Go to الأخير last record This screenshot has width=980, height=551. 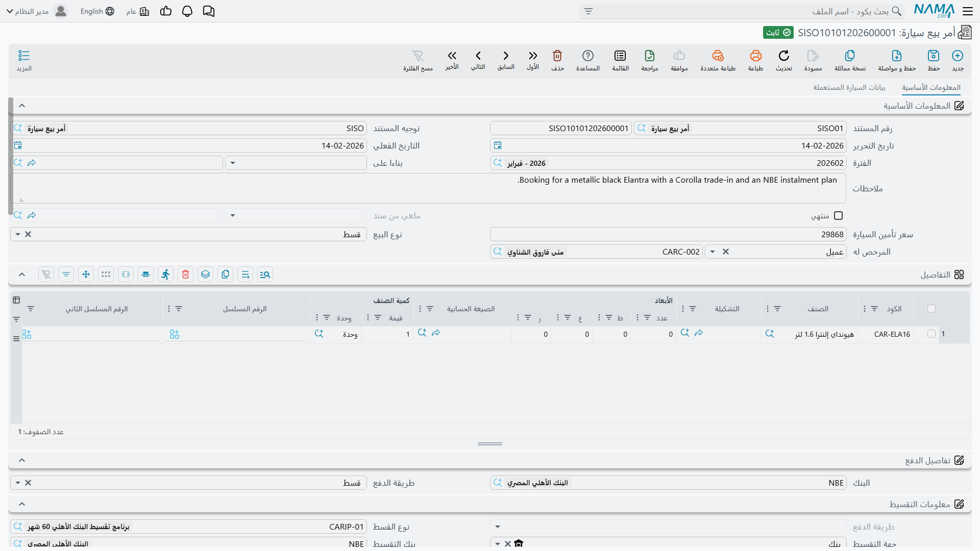click(452, 60)
